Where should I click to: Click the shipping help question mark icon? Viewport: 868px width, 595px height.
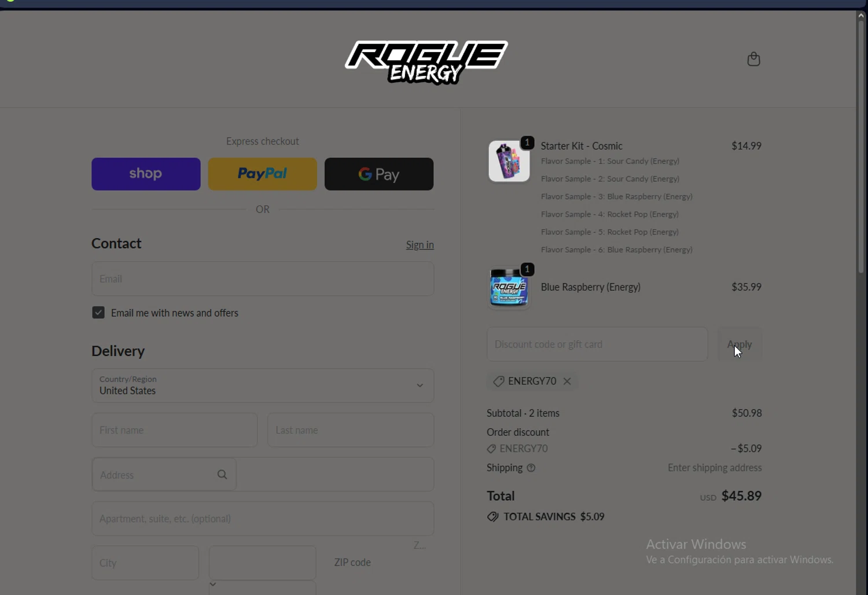[531, 468]
